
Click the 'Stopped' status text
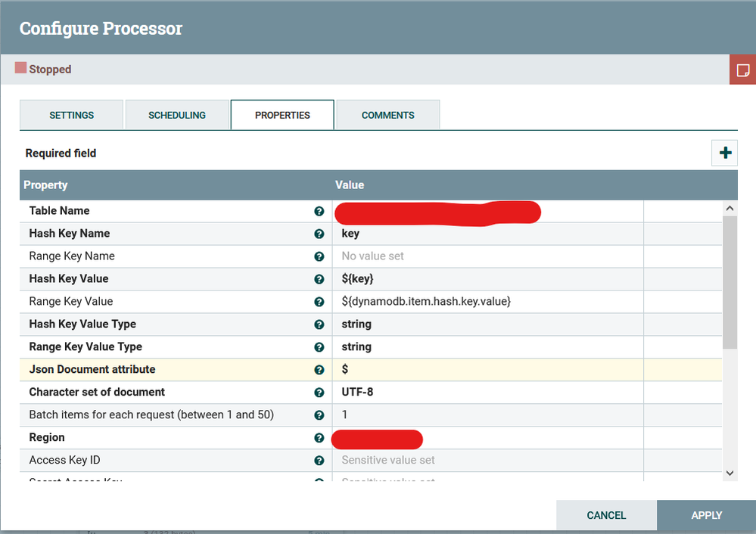point(50,70)
